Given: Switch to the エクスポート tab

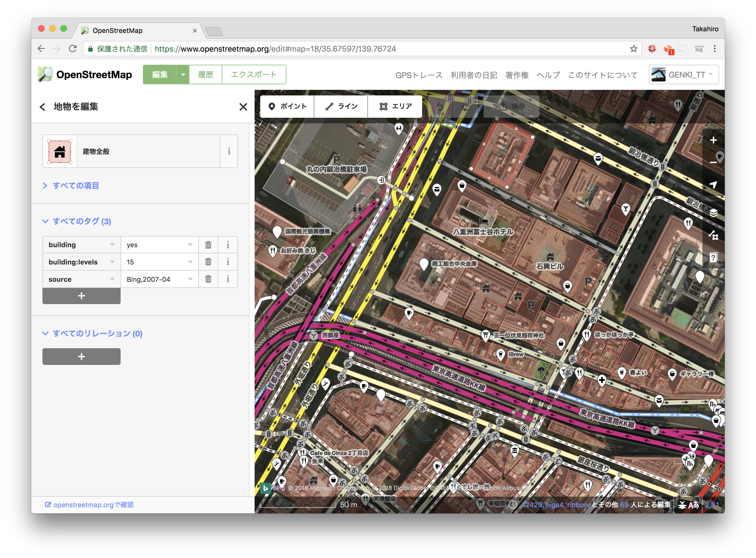Looking at the screenshot, I should (254, 75).
